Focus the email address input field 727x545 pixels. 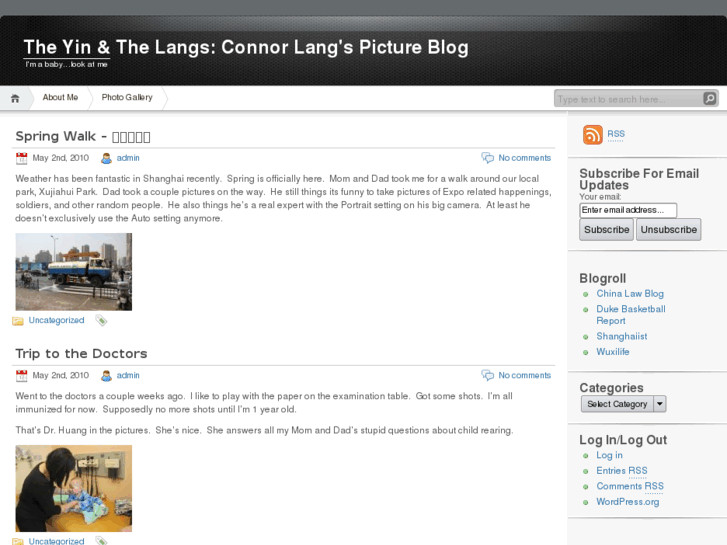tap(628, 210)
